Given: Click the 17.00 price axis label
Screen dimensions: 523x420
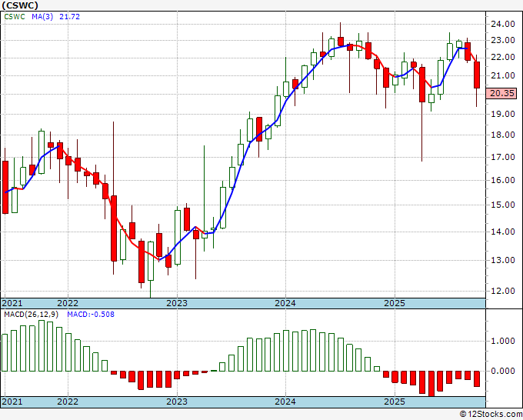Looking at the screenshot, I should [503, 157].
